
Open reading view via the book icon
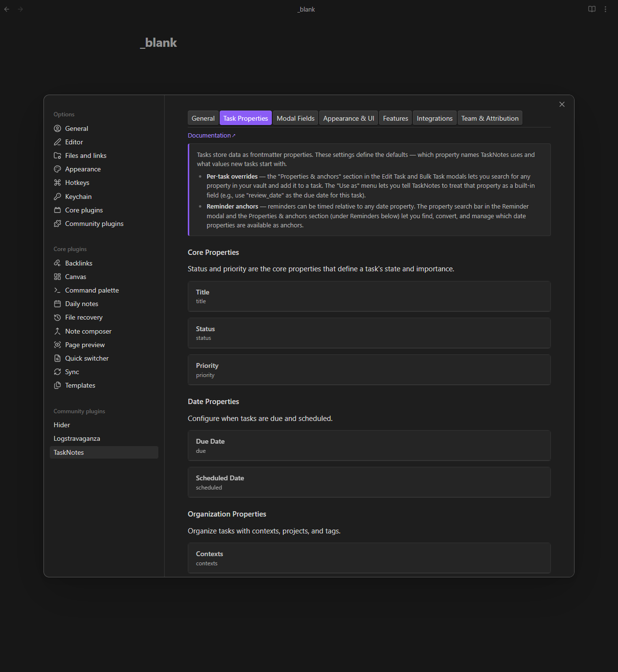[592, 9]
